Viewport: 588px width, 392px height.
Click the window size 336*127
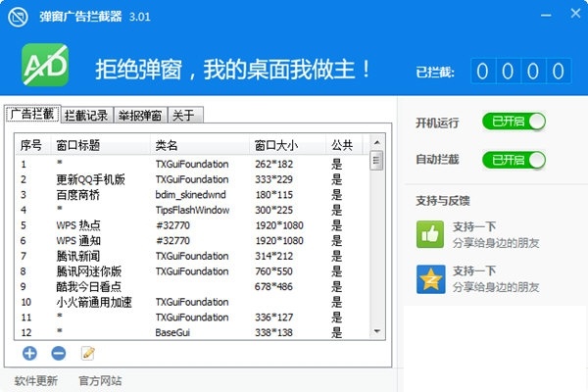coord(273,318)
